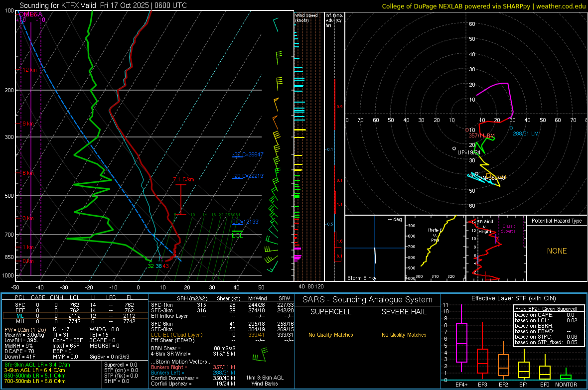This screenshot has height=390, width=588.
Task: Select the "Inf. Temp. Adv." panel header
Action: tap(334, 20)
